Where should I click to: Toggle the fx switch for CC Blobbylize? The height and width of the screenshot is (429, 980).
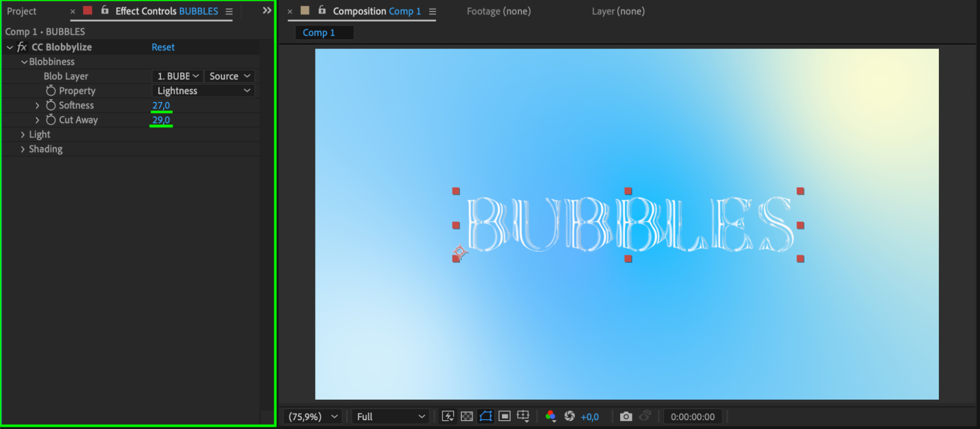pos(22,47)
